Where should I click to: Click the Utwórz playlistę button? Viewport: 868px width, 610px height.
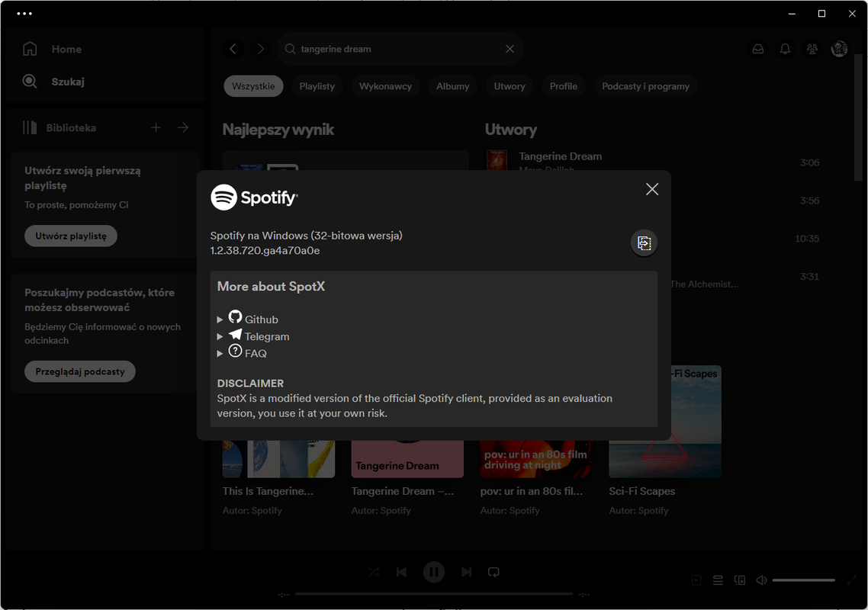71,236
